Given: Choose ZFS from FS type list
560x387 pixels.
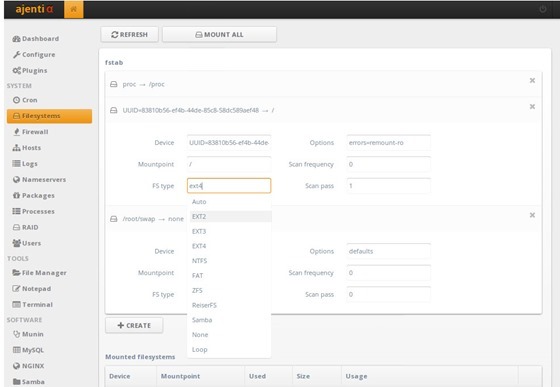Looking at the screenshot, I should [x=229, y=290].
